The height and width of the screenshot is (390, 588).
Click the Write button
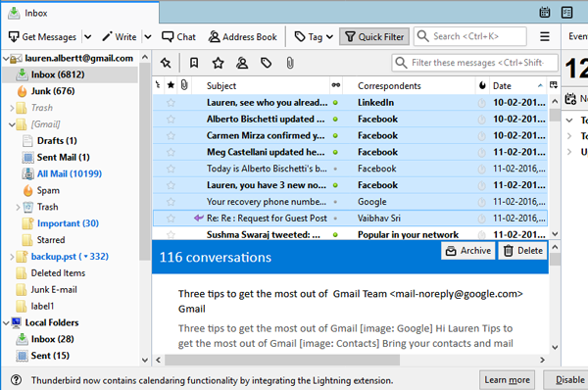(x=120, y=37)
